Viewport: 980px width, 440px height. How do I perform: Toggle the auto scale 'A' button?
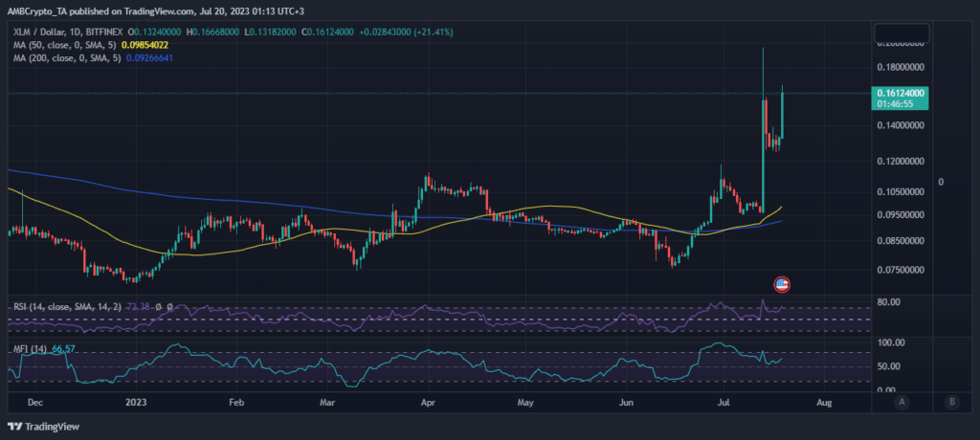coord(902,403)
